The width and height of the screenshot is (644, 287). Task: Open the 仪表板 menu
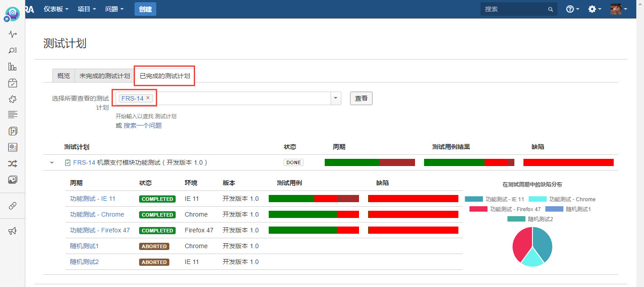pos(56,9)
